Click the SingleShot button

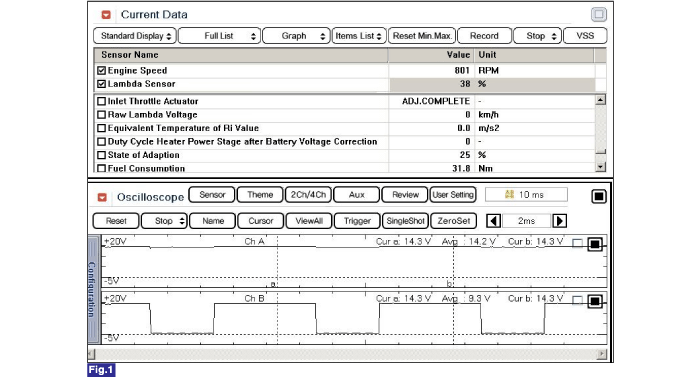(x=405, y=221)
